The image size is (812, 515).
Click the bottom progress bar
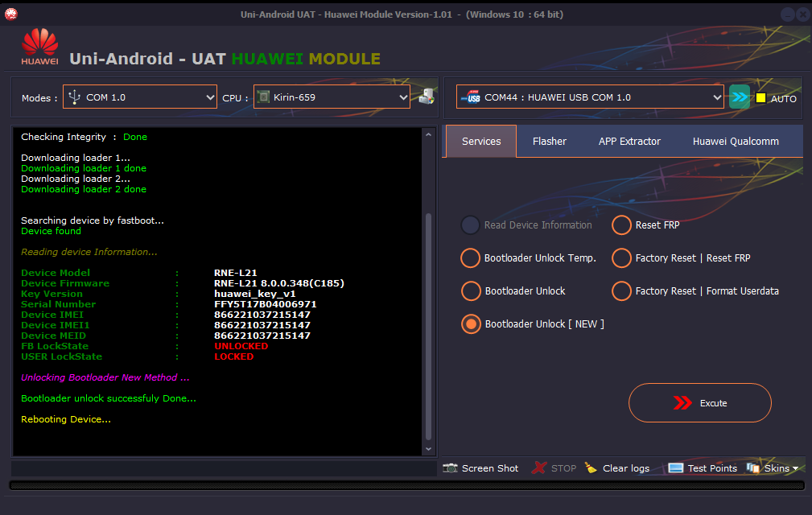coord(406,485)
